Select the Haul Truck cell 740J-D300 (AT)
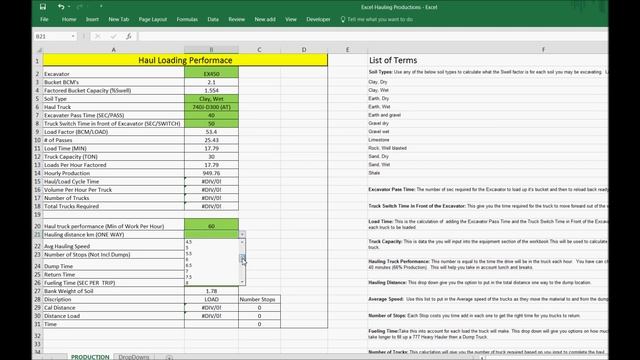Screen dimensions: 640x360 coord(211,107)
